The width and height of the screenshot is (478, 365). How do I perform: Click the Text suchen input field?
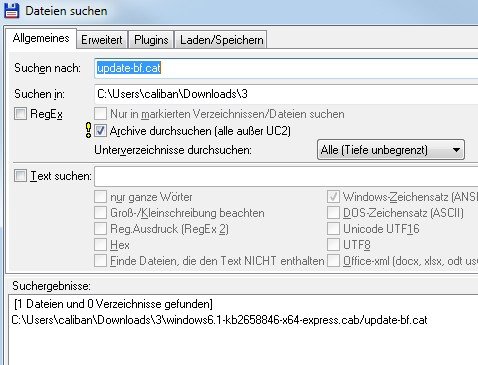tap(286, 176)
